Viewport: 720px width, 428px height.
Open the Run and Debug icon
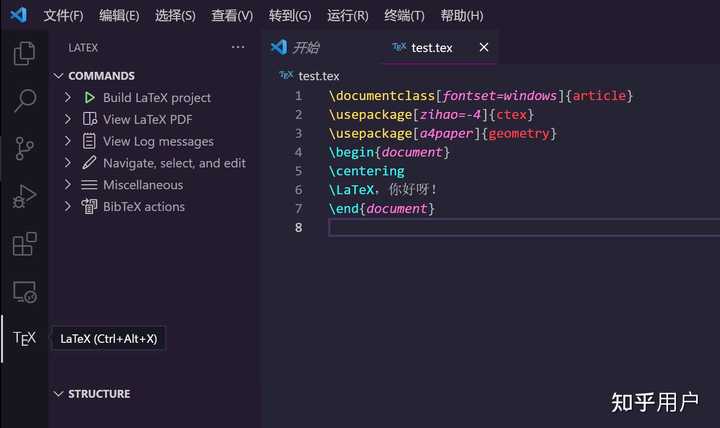pos(25,197)
